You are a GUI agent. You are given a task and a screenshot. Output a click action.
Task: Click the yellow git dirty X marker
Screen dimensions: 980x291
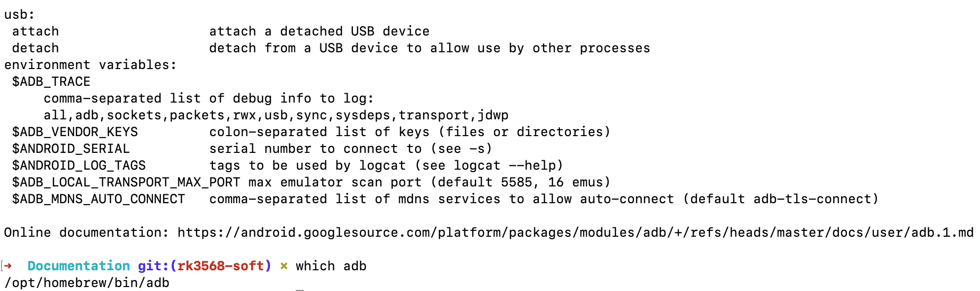284,266
